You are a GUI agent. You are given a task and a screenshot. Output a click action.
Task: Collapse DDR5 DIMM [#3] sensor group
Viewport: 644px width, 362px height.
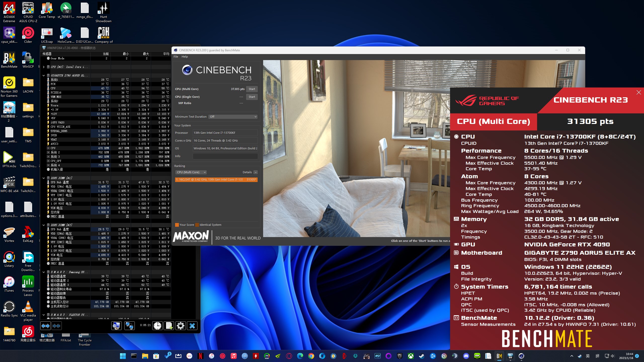point(44,225)
